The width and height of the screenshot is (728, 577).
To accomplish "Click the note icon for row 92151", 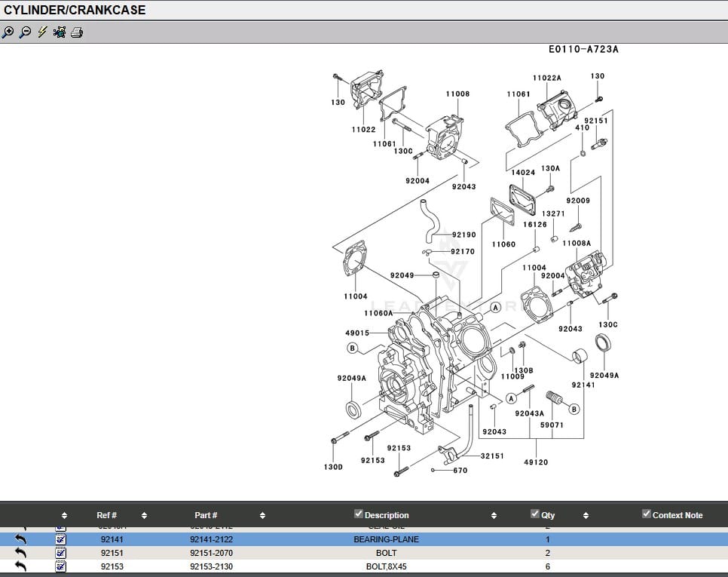I will pos(61,553).
